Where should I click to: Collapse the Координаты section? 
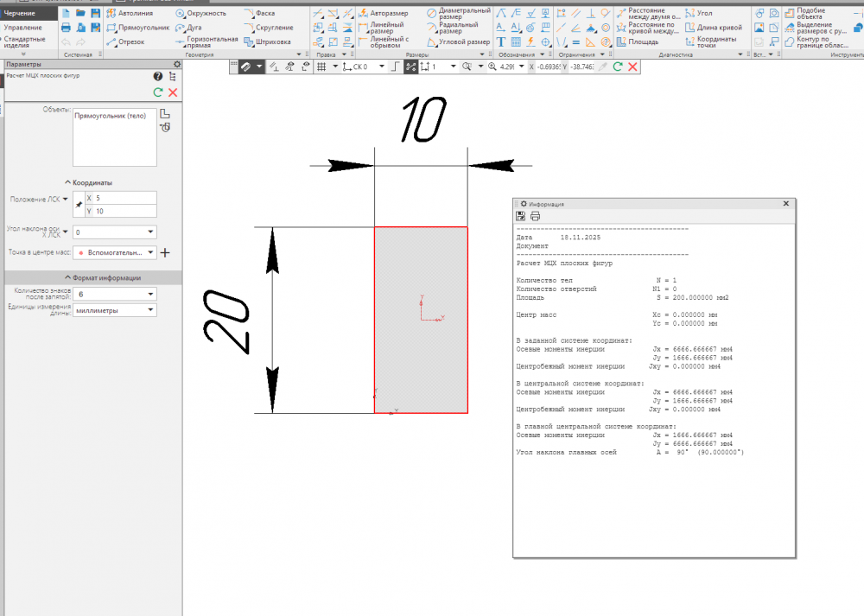(67, 182)
